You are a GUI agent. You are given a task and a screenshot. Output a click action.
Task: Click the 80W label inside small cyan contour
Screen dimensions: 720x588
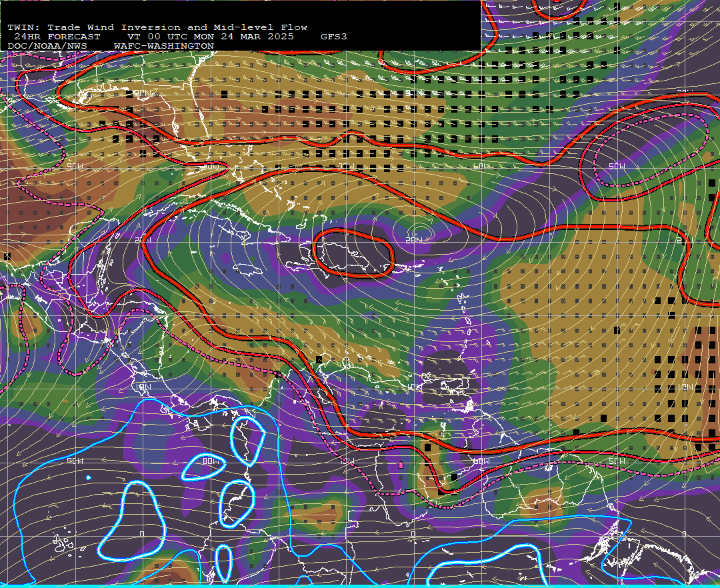coord(210,461)
